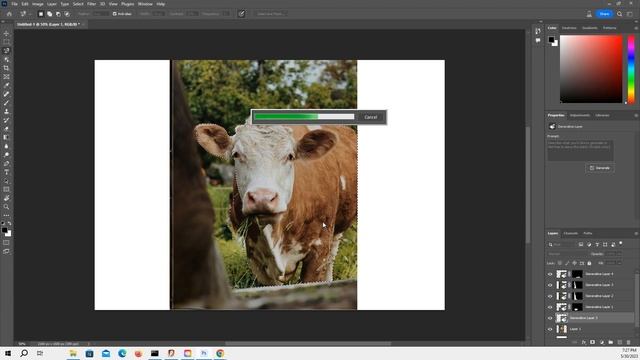This screenshot has width=640, height=360.
Task: Switch to the Paths tab
Action: click(x=588, y=233)
